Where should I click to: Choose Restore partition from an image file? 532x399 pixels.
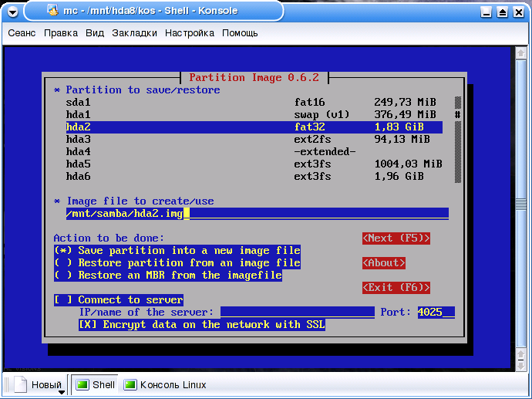coord(177,263)
